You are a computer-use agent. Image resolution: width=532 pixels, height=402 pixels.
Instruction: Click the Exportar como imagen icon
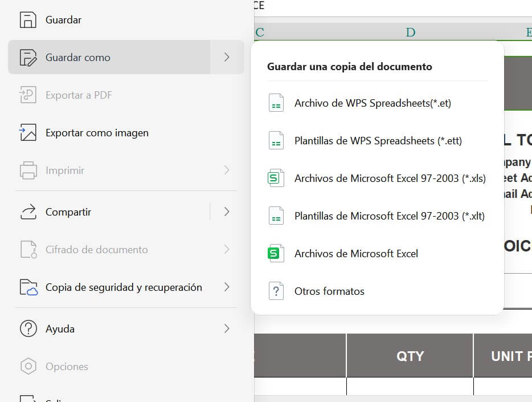(x=27, y=132)
